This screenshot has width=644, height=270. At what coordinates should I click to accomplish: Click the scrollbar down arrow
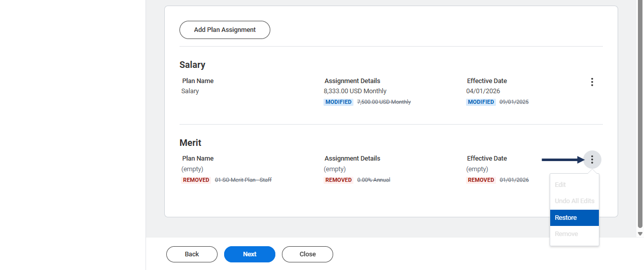click(x=640, y=234)
